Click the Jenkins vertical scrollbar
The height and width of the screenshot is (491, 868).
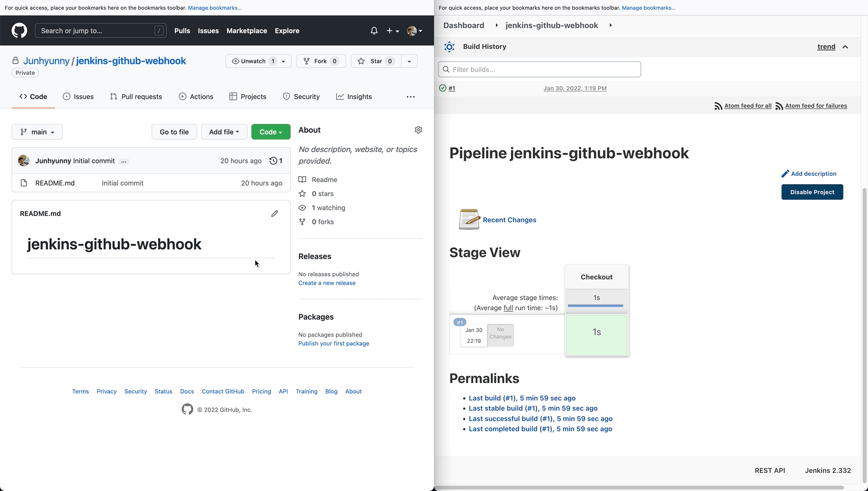[x=865, y=335]
